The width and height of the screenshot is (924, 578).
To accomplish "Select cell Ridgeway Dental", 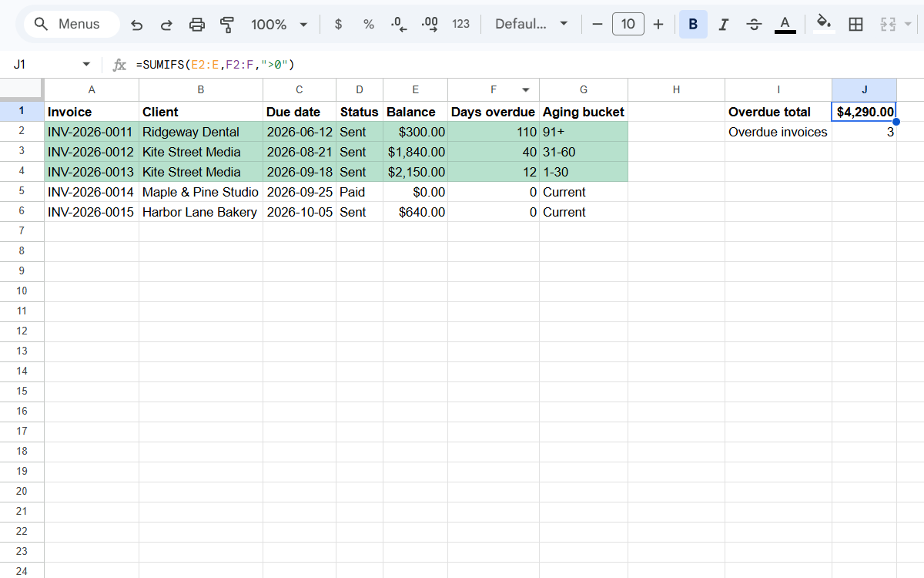I will click(x=201, y=132).
